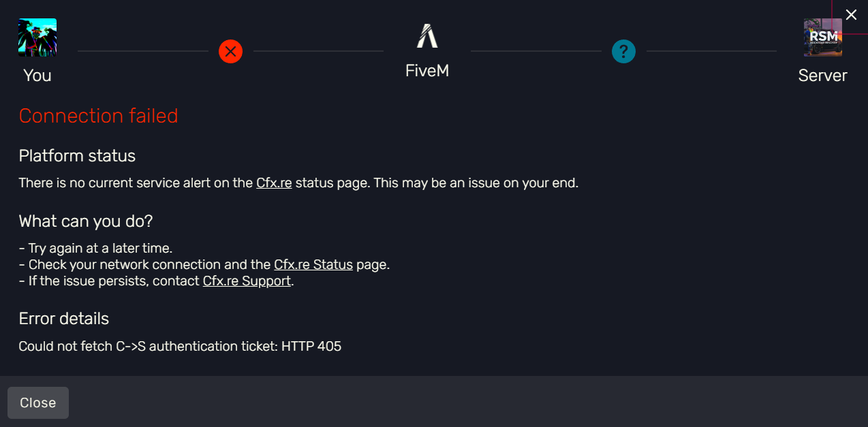
Task: Click the "Connection failed" heading
Action: pyautogui.click(x=98, y=116)
